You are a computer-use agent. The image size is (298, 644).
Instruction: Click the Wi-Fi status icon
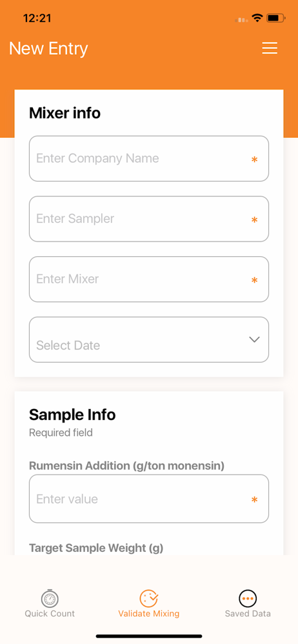(x=257, y=18)
